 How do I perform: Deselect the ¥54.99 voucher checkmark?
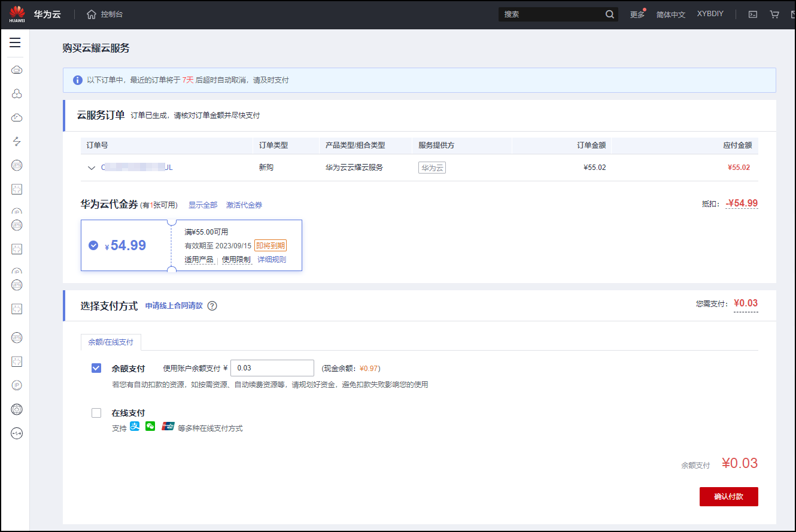click(x=93, y=245)
